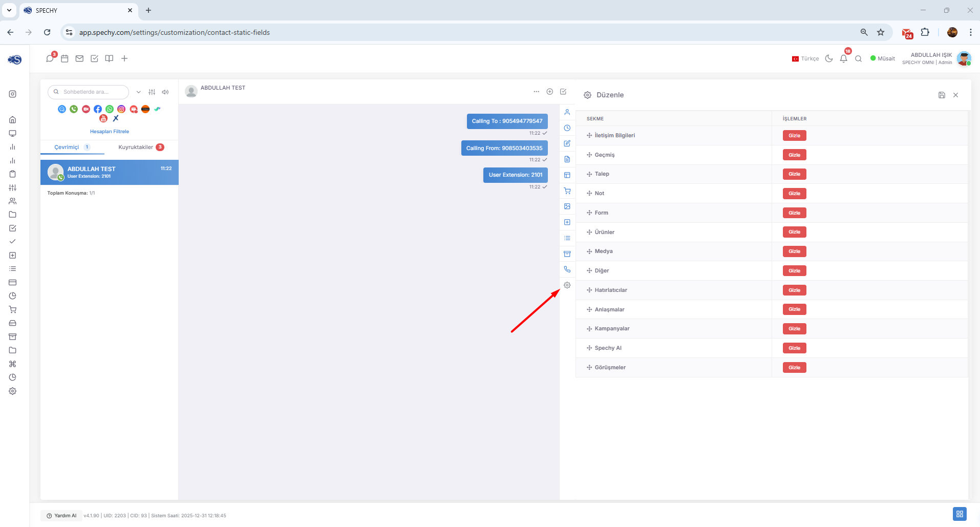Click the drag handle for Kampanyalar row
The height and width of the screenshot is (527, 980).
589,329
